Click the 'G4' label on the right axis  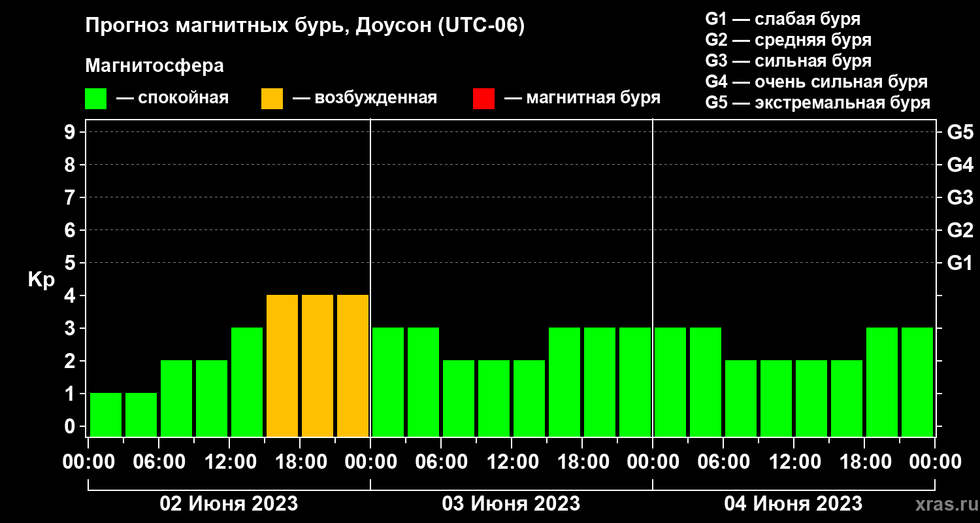coord(960,165)
